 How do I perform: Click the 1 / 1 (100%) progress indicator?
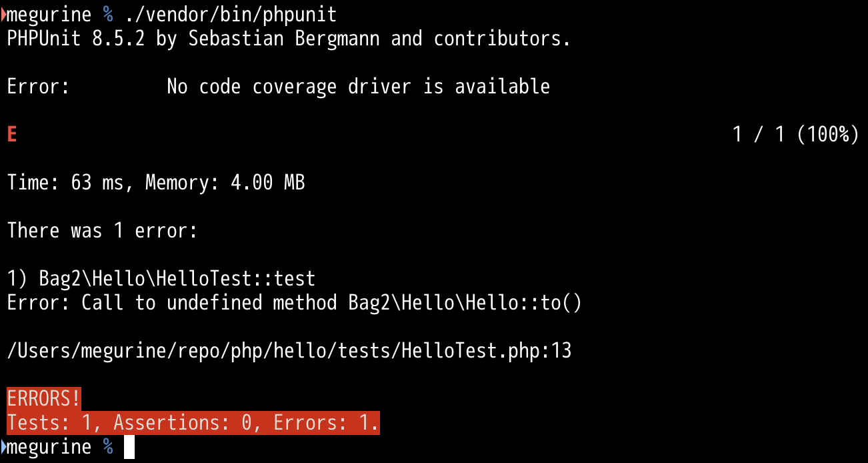(795, 134)
